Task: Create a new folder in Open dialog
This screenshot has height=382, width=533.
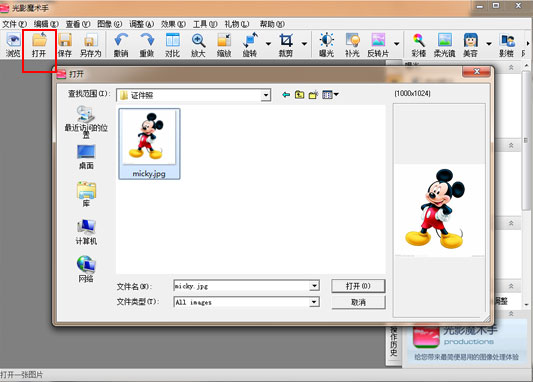Action: pos(313,94)
